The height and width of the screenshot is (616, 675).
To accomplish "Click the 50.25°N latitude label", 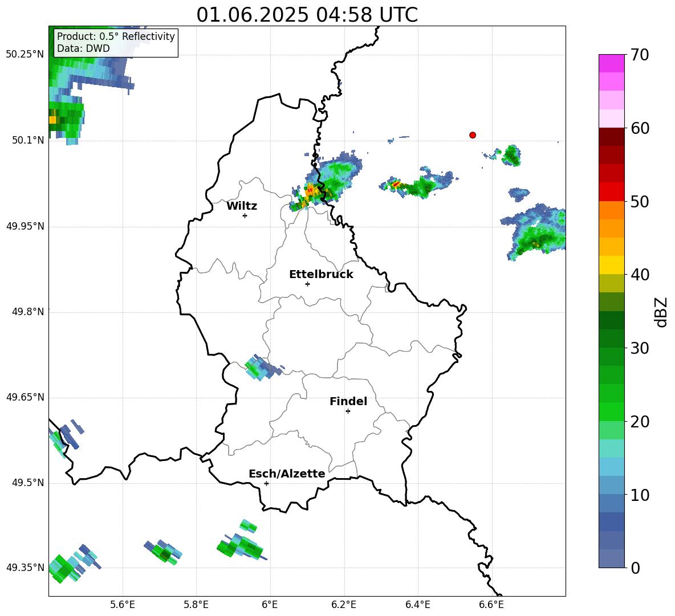I will pos(25,55).
